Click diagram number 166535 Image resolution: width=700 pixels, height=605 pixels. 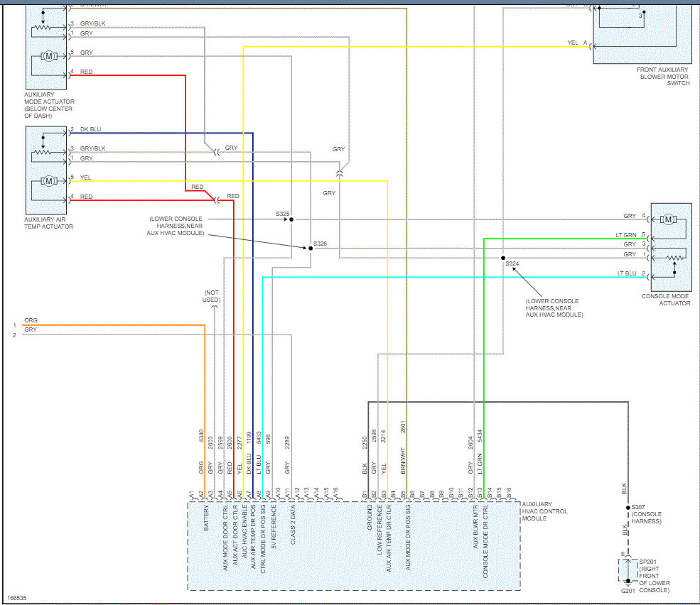(x=17, y=598)
